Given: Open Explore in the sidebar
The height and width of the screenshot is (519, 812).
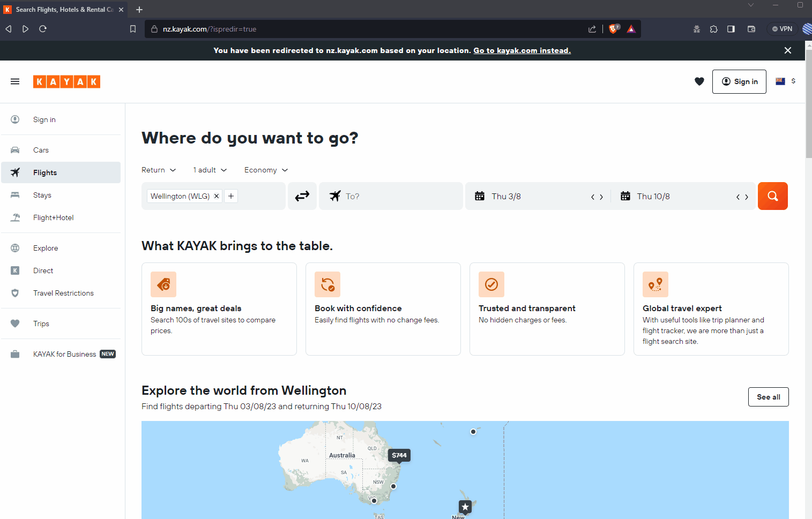Looking at the screenshot, I should tap(61, 248).
